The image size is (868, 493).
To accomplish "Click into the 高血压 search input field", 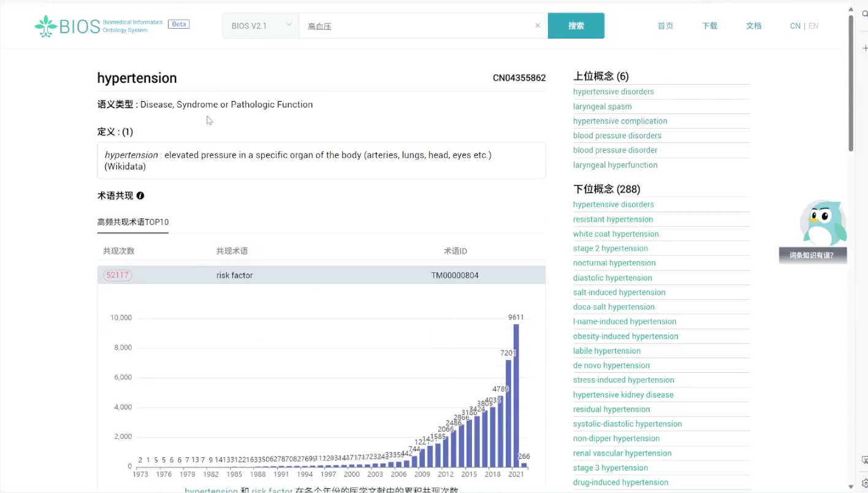I will tap(417, 26).
